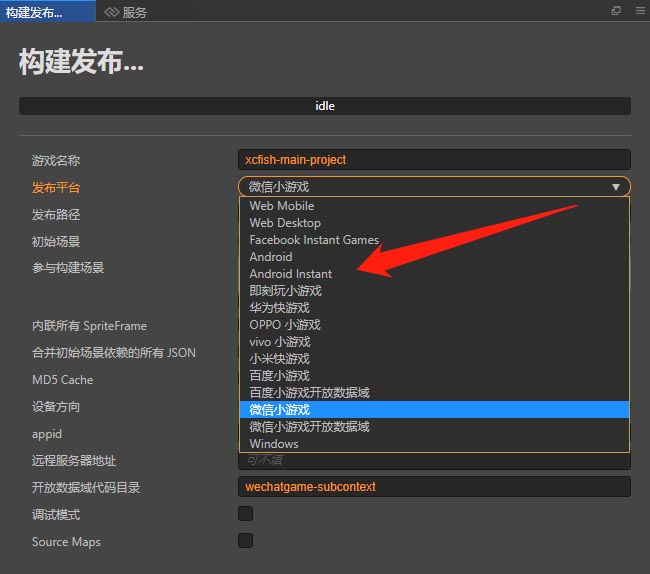650x574 pixels.
Task: Click the idle build progress bar
Action: 325,106
